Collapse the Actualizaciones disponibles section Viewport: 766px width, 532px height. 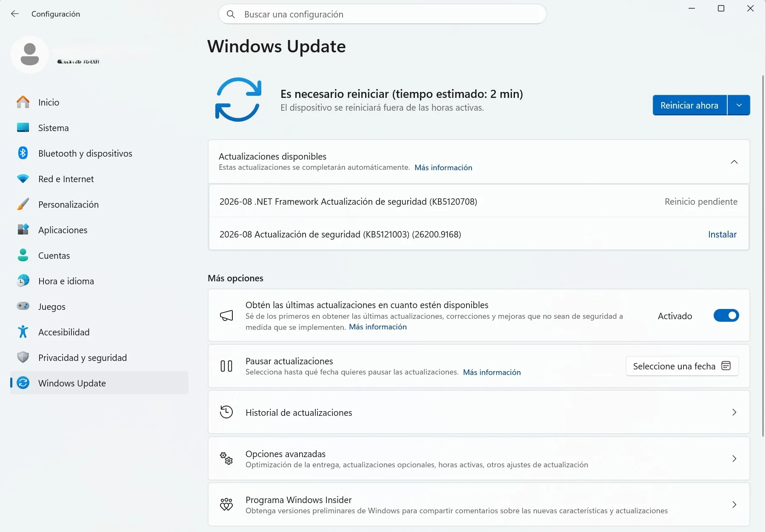coord(734,162)
